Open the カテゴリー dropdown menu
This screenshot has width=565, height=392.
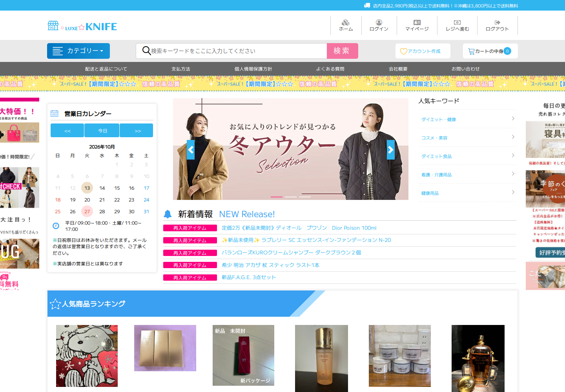[x=78, y=51]
